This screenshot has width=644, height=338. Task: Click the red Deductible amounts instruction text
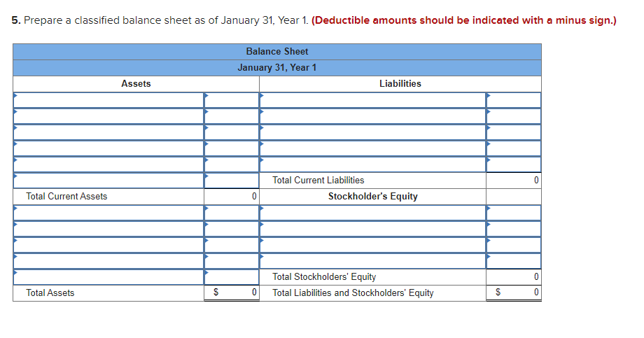[464, 20]
